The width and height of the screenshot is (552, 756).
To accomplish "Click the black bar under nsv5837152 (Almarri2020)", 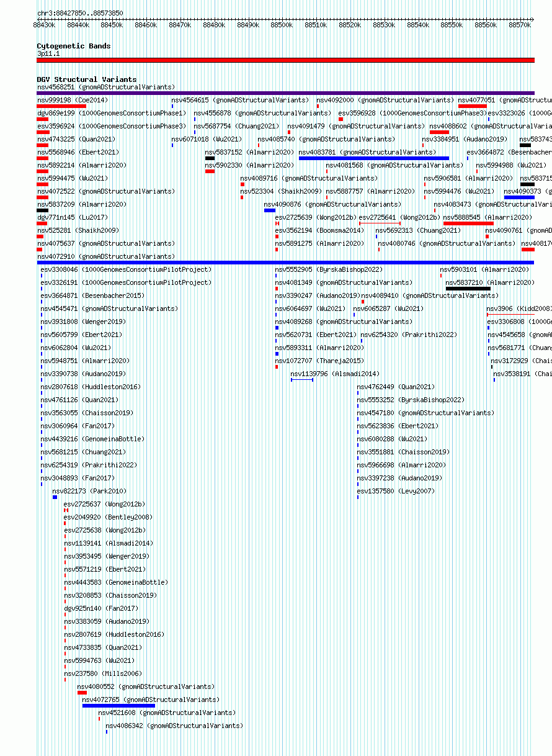I will (x=210, y=158).
